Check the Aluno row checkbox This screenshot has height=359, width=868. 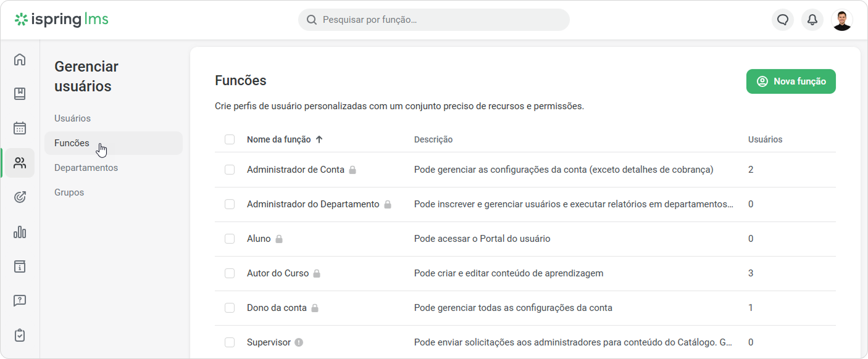click(230, 239)
